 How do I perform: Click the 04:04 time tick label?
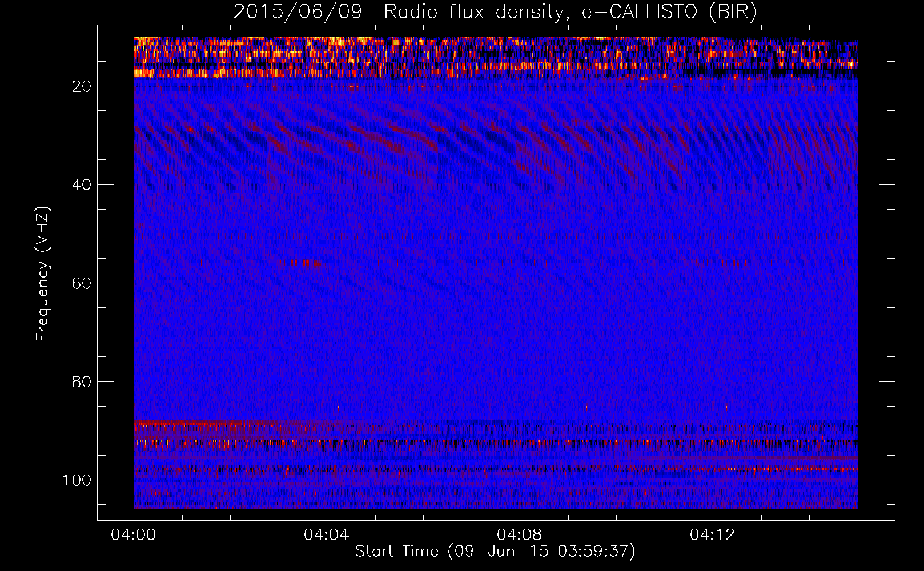(327, 535)
